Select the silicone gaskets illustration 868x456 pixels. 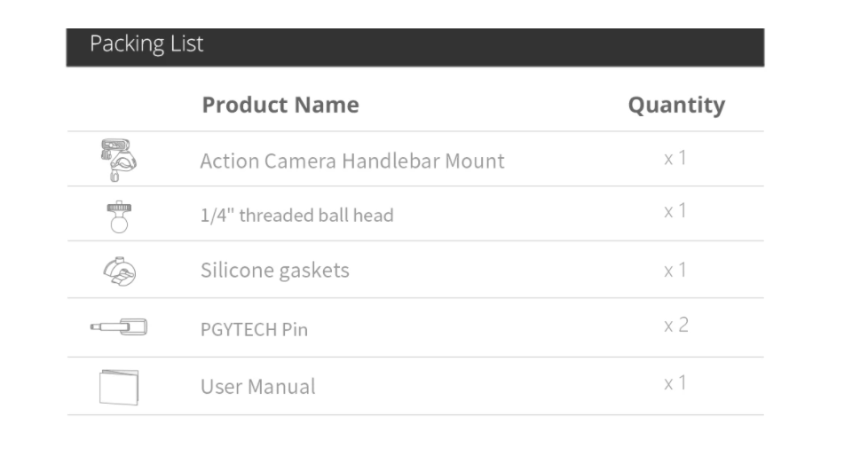click(x=120, y=271)
